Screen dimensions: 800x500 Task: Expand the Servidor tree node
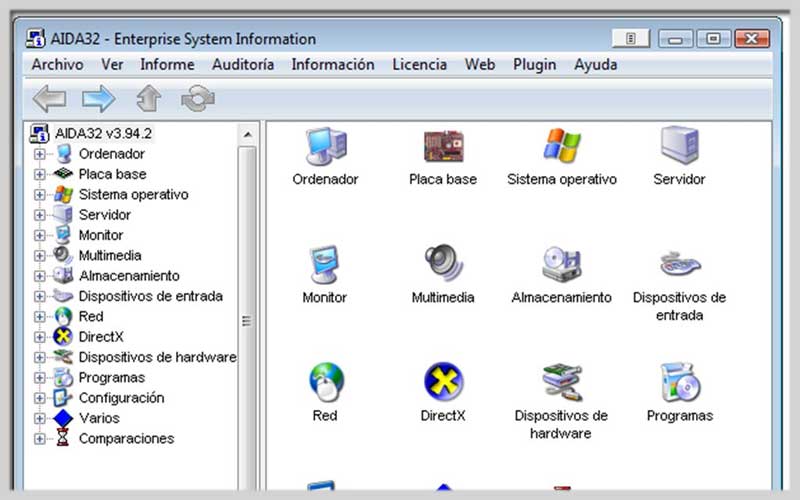click(39, 215)
